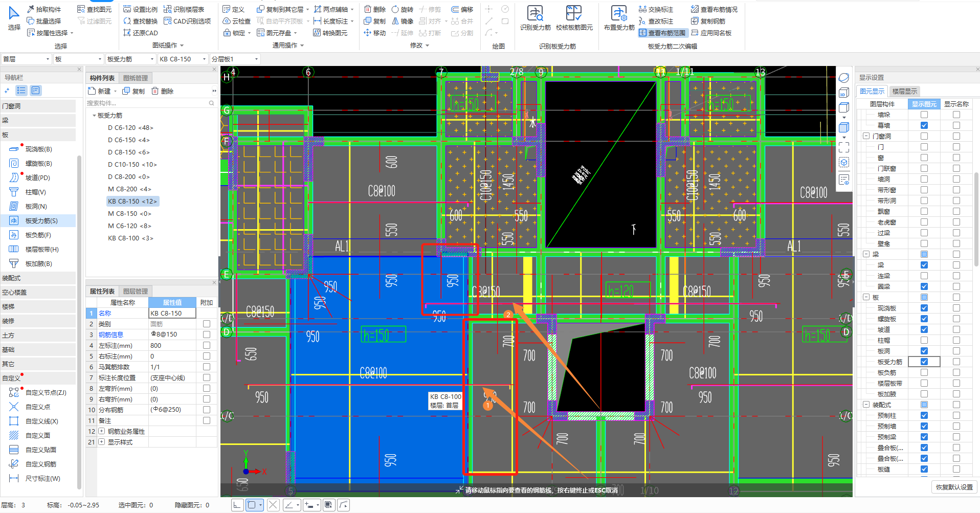Image resolution: width=980 pixels, height=513 pixels.
Task: Toggle 预制柱 显示图元 checkbox
Action: [x=924, y=415]
